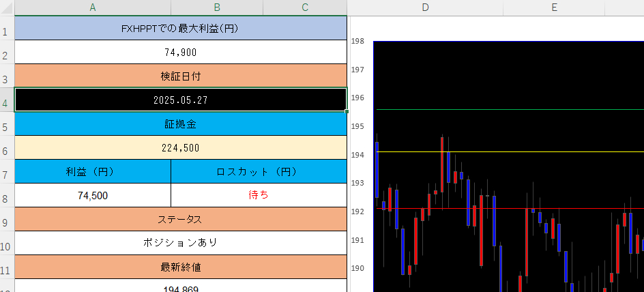Click the max profit value 74,900
Viewport: 644px width, 292px height.
click(x=180, y=52)
